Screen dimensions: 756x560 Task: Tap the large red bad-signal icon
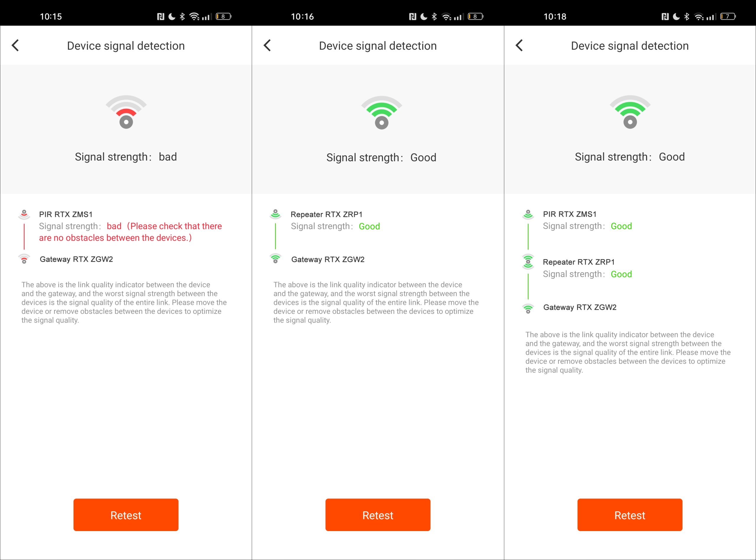[126, 112]
